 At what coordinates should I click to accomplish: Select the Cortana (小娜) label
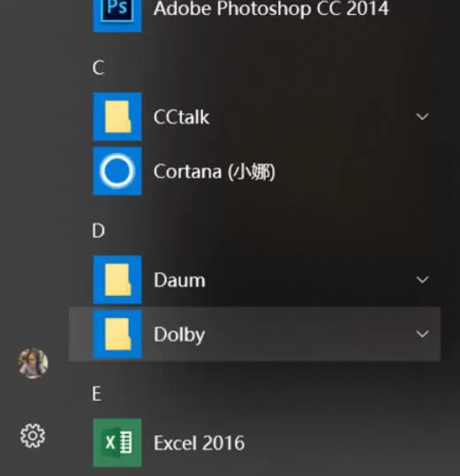(215, 171)
